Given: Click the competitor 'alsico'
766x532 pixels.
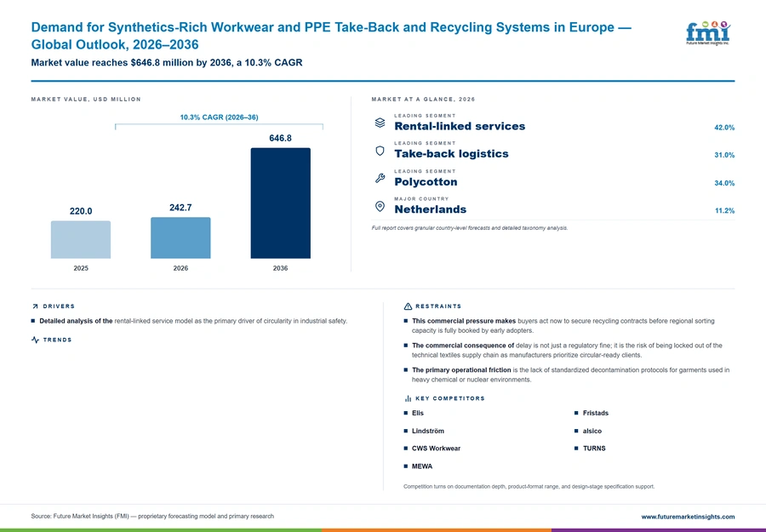Looking at the screenshot, I should pyautogui.click(x=592, y=431).
